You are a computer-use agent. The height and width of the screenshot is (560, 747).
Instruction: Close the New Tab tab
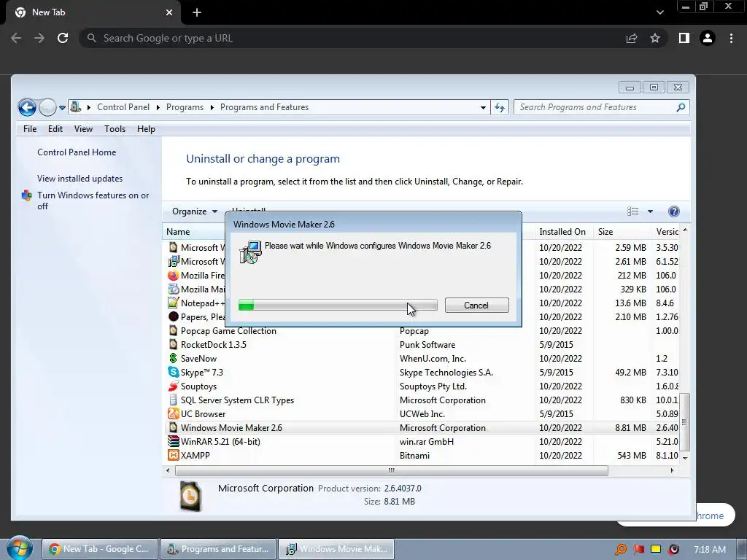[x=169, y=12]
